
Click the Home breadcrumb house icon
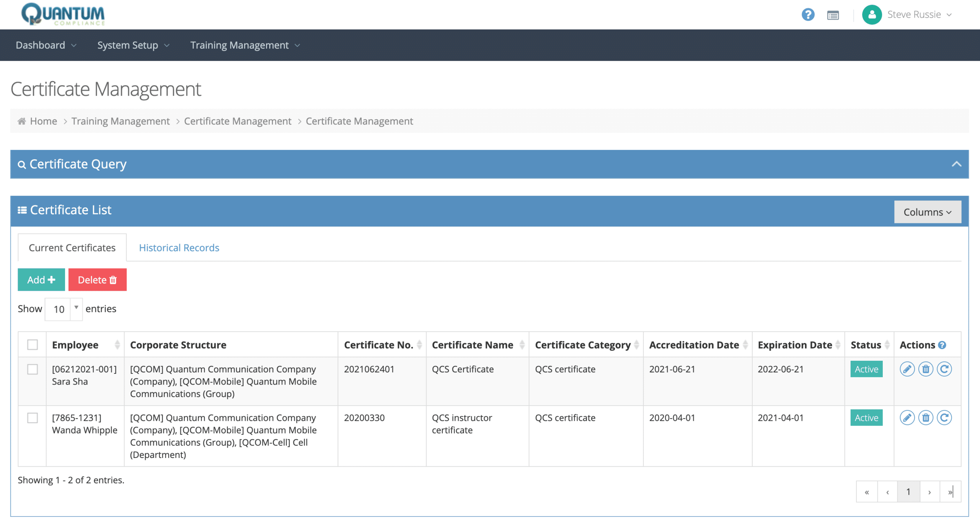click(22, 121)
